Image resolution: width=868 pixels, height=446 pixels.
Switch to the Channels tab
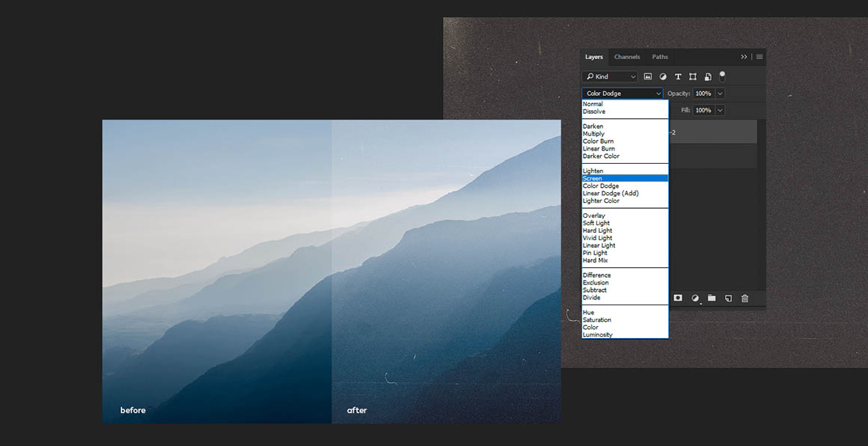pyautogui.click(x=627, y=57)
